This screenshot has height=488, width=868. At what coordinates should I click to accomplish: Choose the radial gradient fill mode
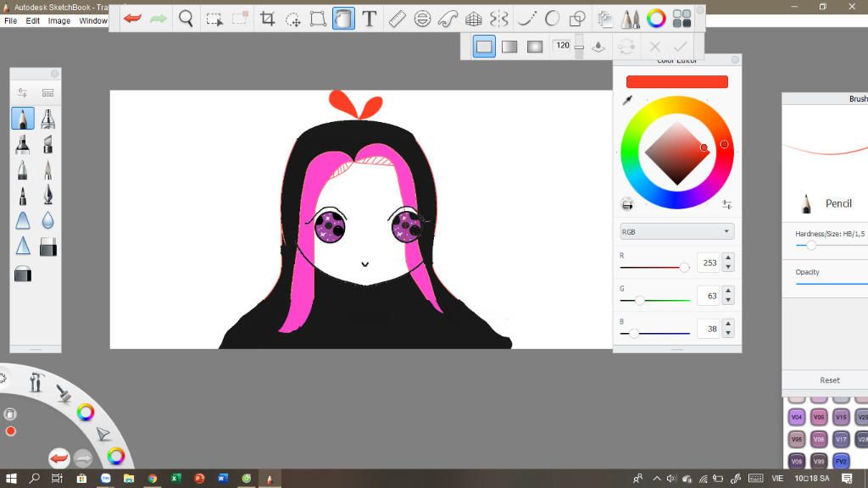pos(535,47)
